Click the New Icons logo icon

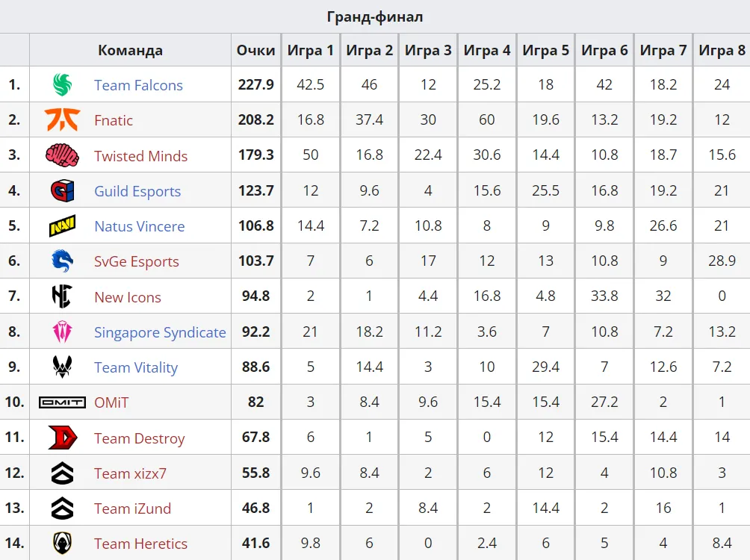[x=62, y=296]
